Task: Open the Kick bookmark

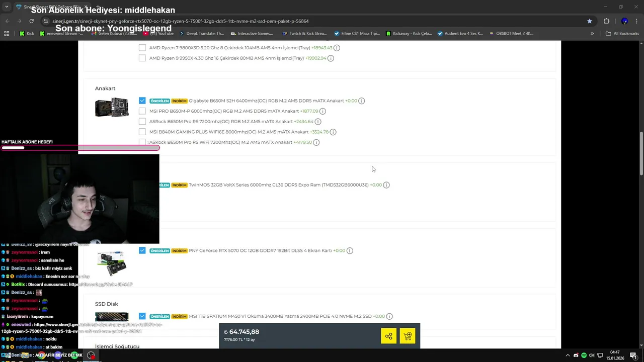Action: click(27, 34)
